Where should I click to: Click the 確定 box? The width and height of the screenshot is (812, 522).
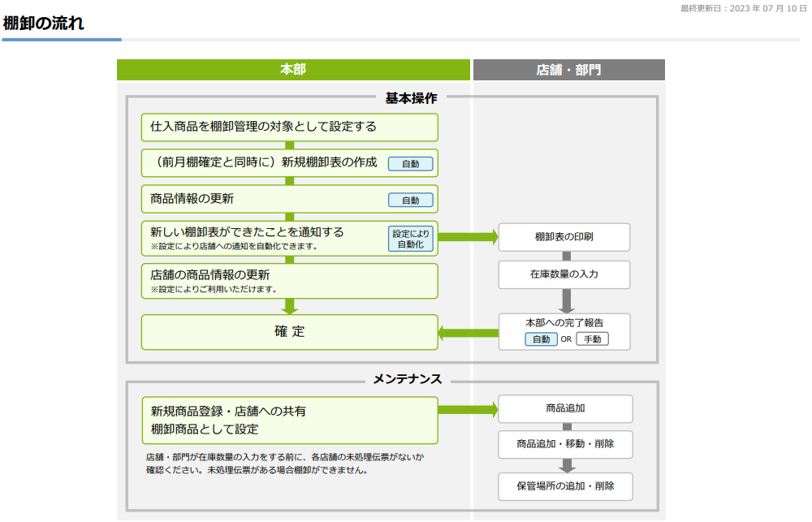pyautogui.click(x=289, y=332)
